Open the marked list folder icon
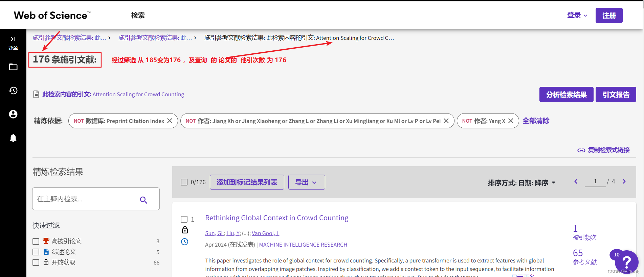Screen dimensions: 644x277 click(13, 67)
